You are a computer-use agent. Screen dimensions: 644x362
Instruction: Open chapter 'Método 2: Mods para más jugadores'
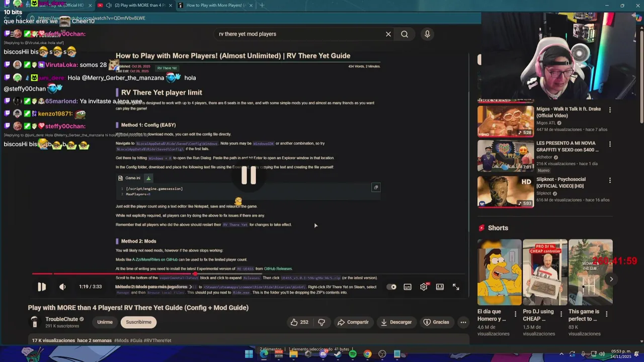point(153,287)
